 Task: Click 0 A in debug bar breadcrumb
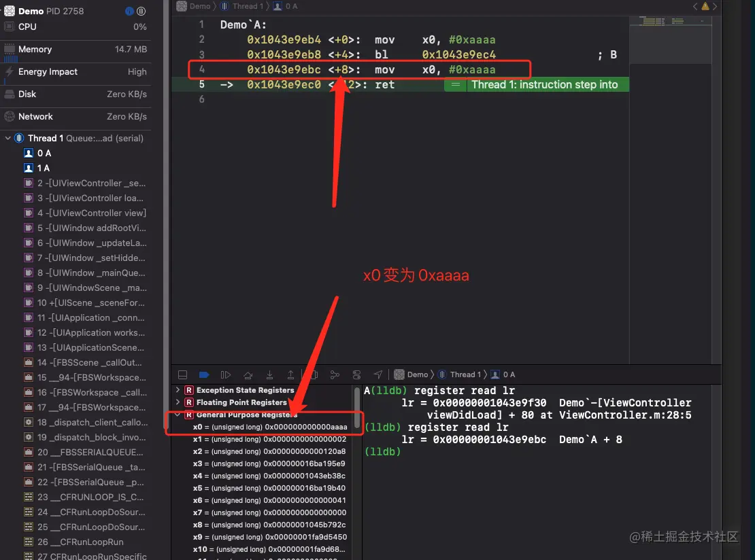503,374
